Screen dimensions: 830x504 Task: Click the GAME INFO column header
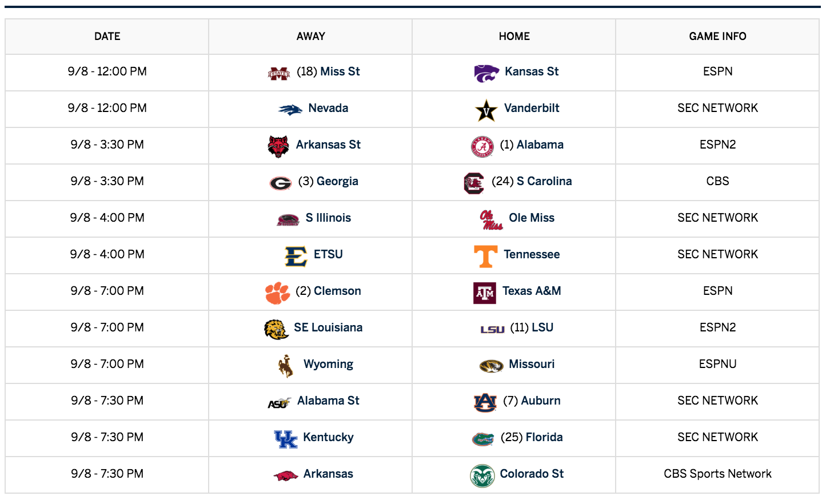(717, 37)
